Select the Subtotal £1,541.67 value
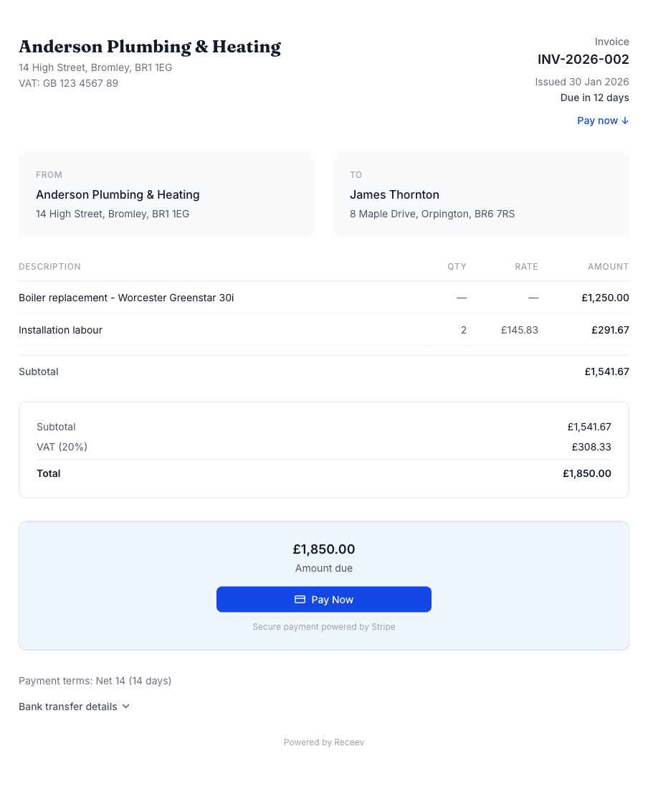The width and height of the screenshot is (648, 812). click(x=606, y=372)
